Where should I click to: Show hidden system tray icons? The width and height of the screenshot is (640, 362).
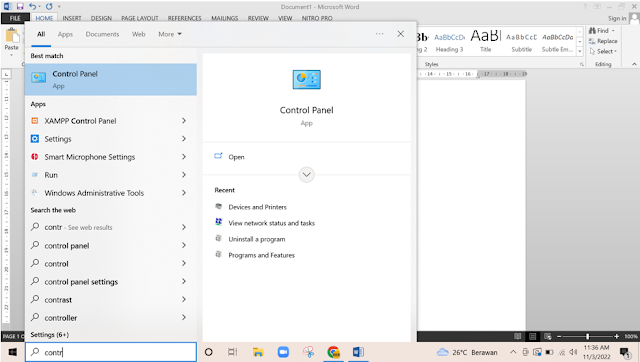click(513, 352)
